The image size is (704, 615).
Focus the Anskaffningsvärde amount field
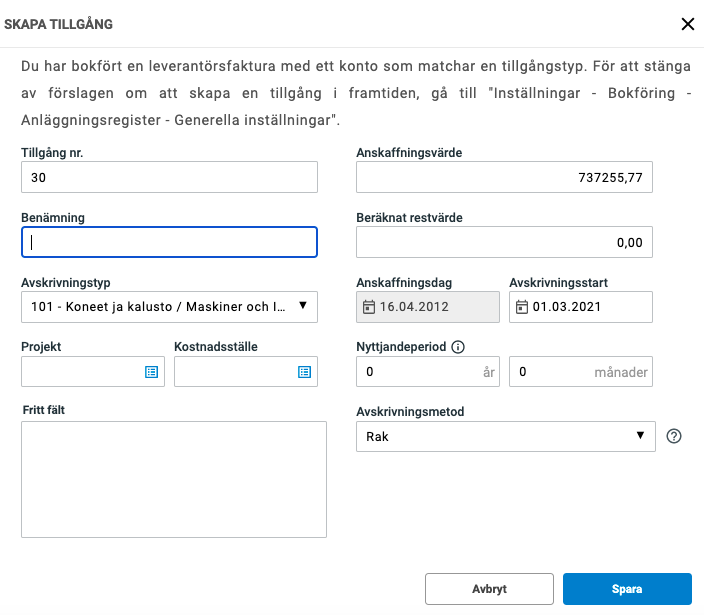click(x=504, y=177)
